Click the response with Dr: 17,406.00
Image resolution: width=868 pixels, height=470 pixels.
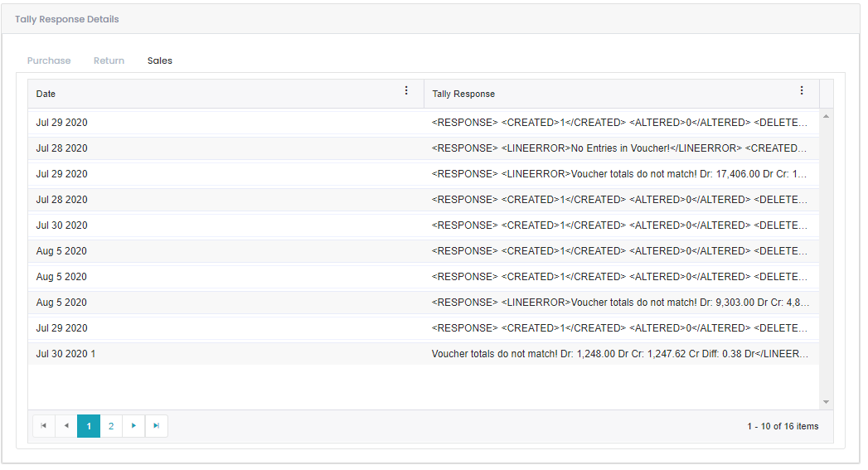[x=619, y=174]
